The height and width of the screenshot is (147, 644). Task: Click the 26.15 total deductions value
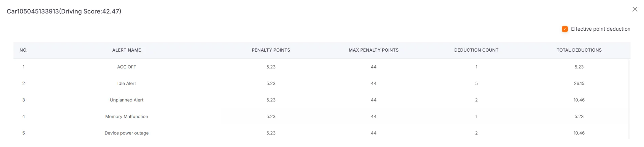(x=579, y=84)
